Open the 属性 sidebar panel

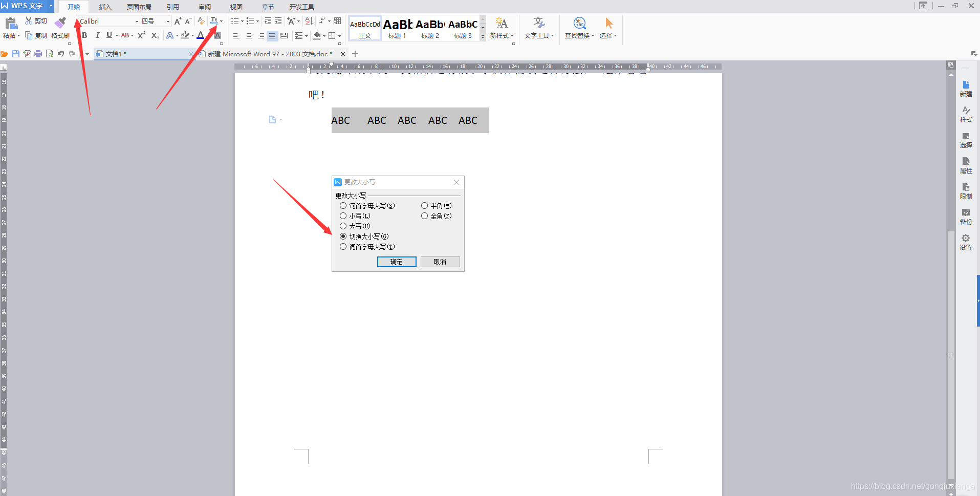966,165
